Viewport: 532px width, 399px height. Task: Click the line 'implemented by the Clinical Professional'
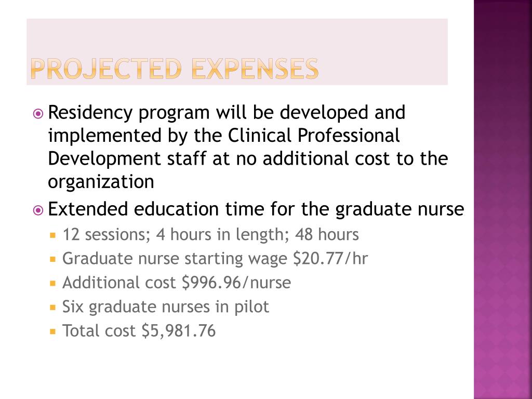(x=224, y=136)
